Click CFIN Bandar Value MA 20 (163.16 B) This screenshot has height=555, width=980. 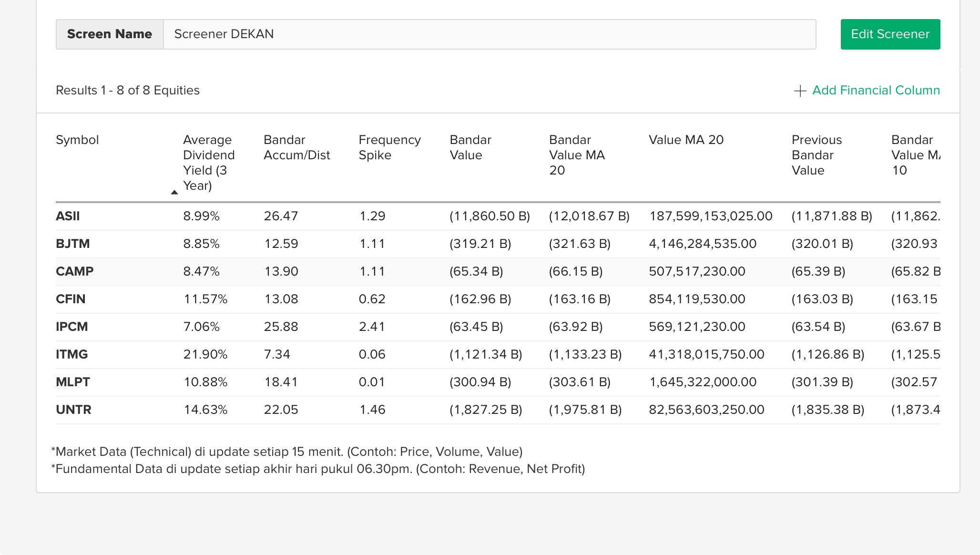click(580, 299)
